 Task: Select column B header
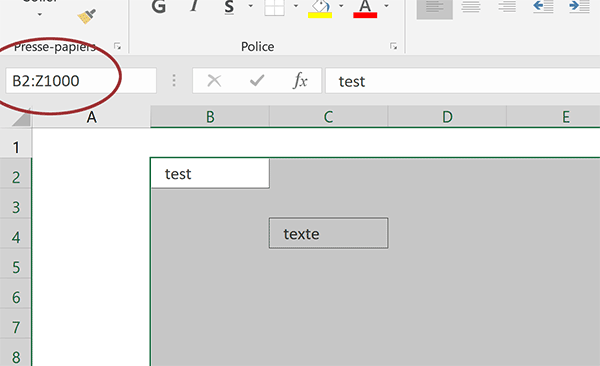coord(210,117)
